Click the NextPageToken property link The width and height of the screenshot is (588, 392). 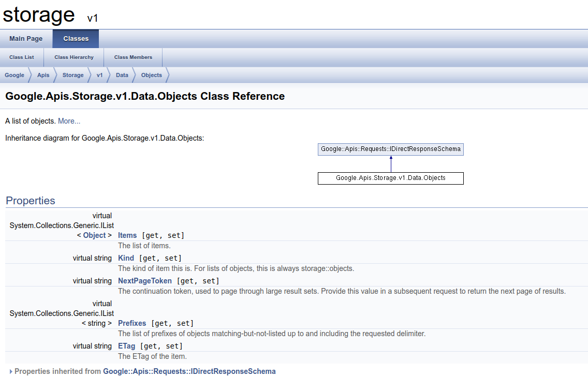pyautogui.click(x=145, y=281)
